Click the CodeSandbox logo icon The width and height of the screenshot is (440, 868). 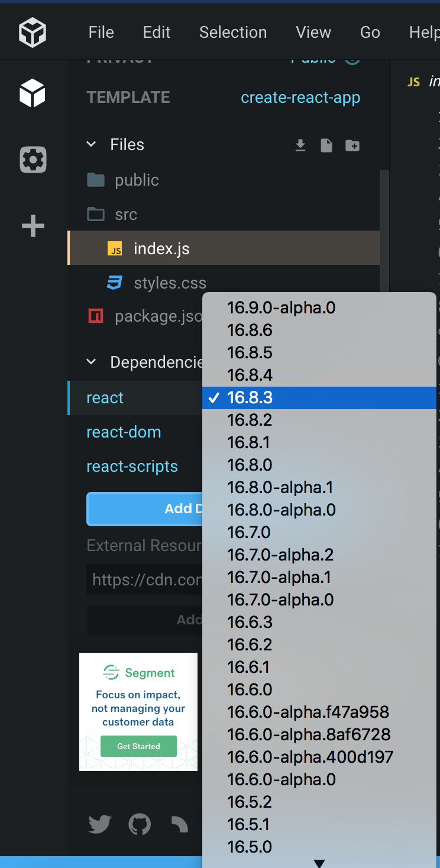pos(33,32)
